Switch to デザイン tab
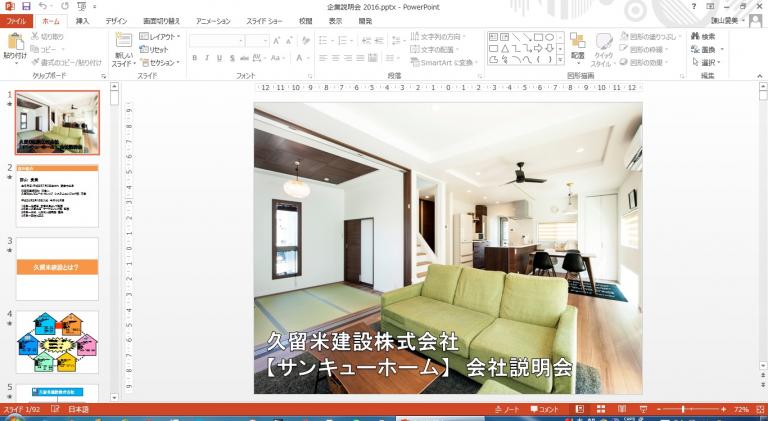 coord(116,21)
